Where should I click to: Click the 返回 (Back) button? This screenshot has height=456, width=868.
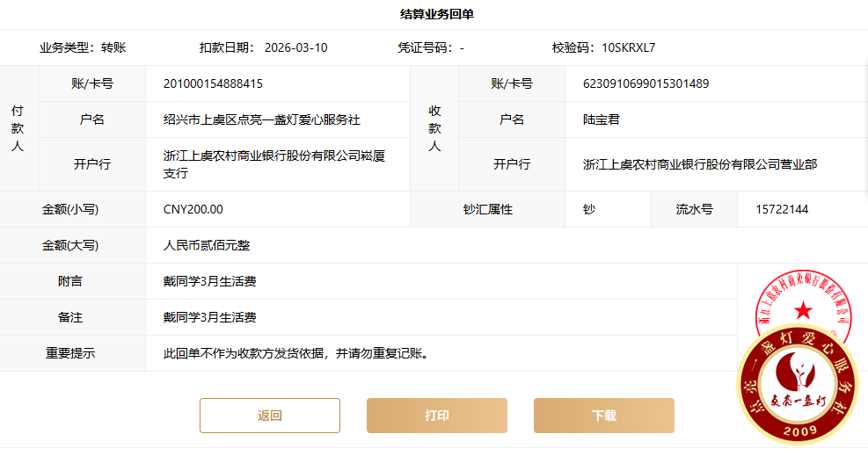coord(269,416)
